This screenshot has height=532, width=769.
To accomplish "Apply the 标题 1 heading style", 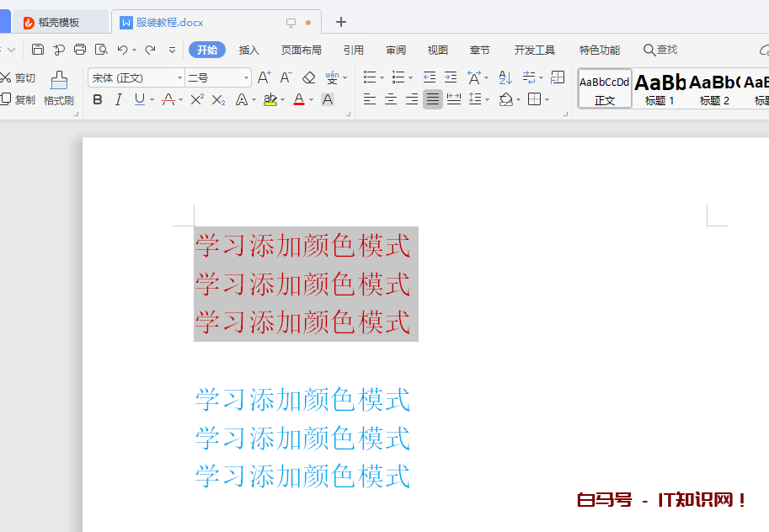I will pos(660,88).
